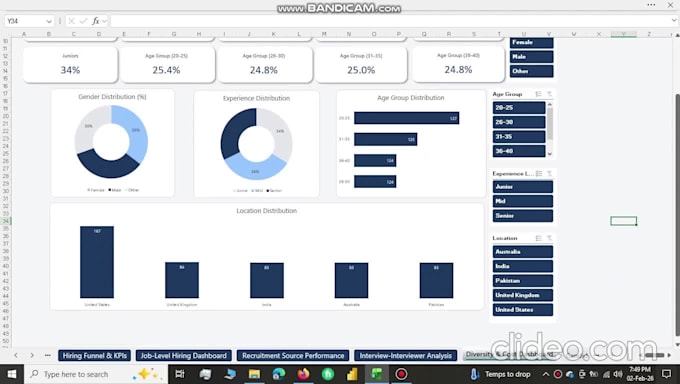Click the Age Group slicer scroll-down arrow
The image size is (680, 384).
(x=550, y=154)
